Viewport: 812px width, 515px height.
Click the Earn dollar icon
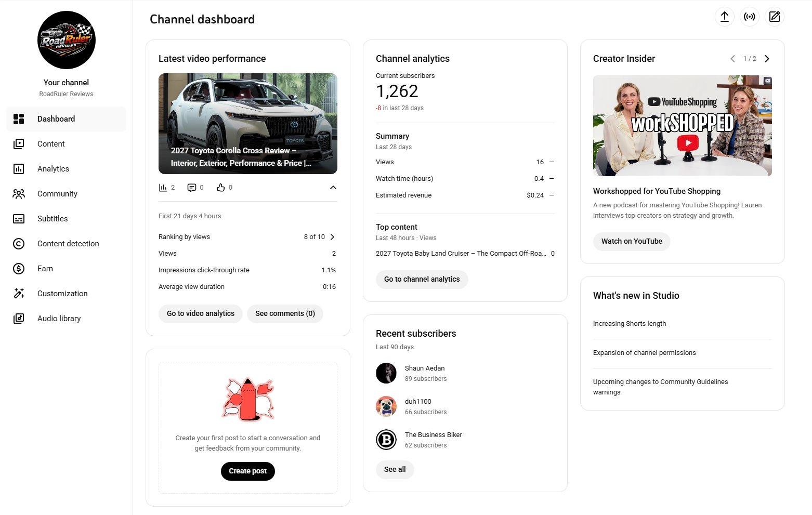(19, 269)
